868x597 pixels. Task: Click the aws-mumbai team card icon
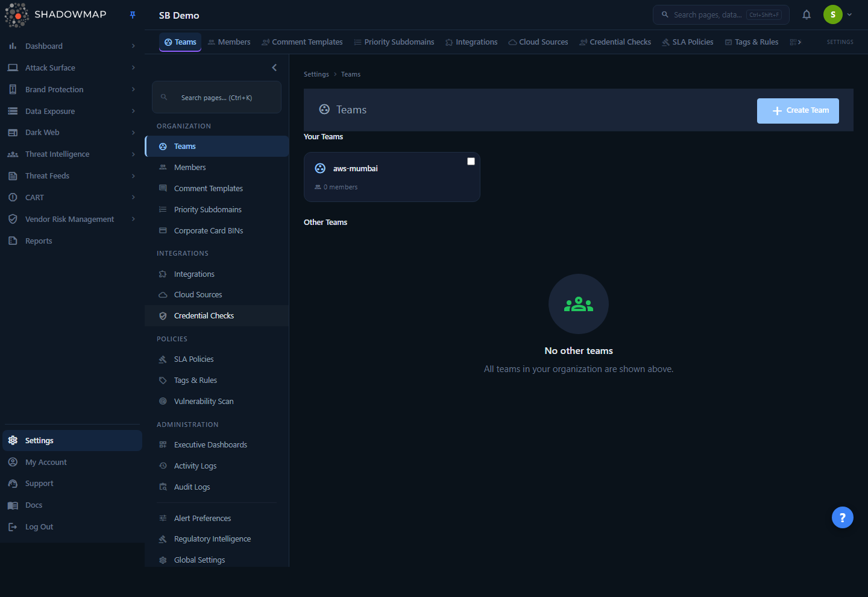321,168
